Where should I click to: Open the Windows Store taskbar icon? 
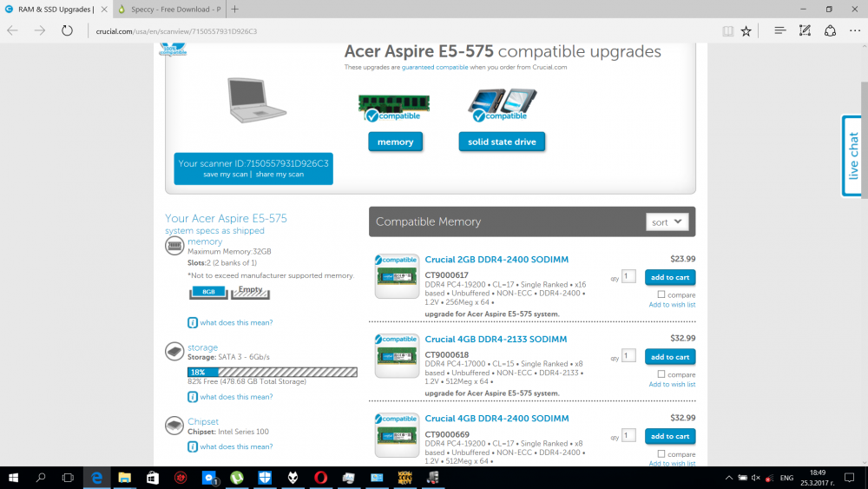(x=153, y=478)
